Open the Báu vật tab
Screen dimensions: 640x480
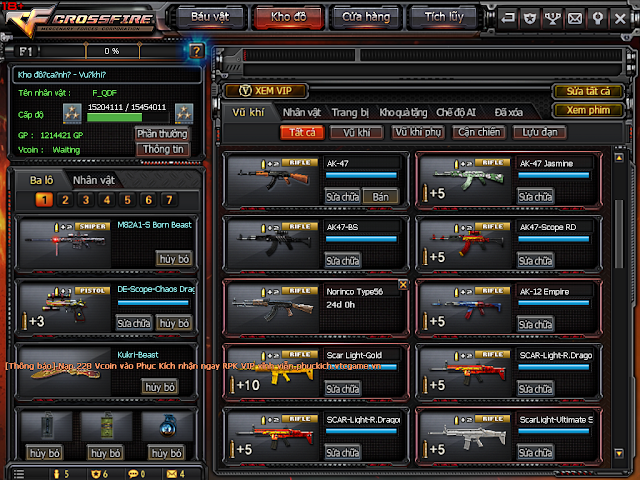(210, 17)
